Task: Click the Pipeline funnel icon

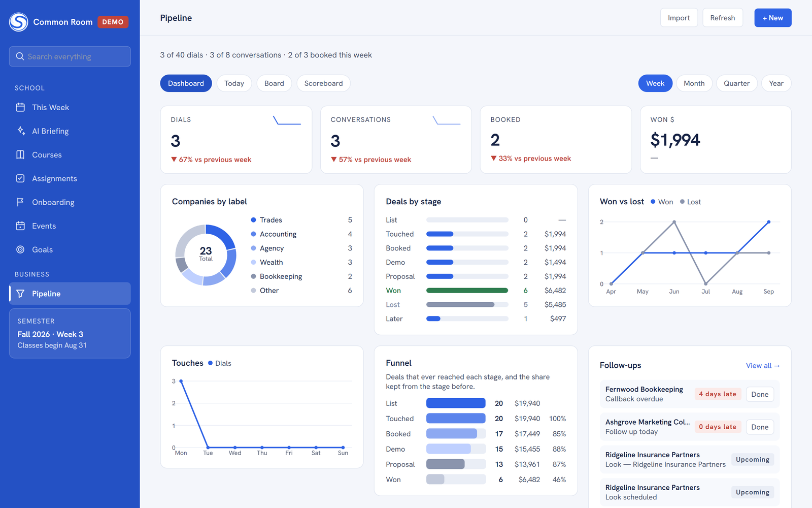Action: coord(20,294)
